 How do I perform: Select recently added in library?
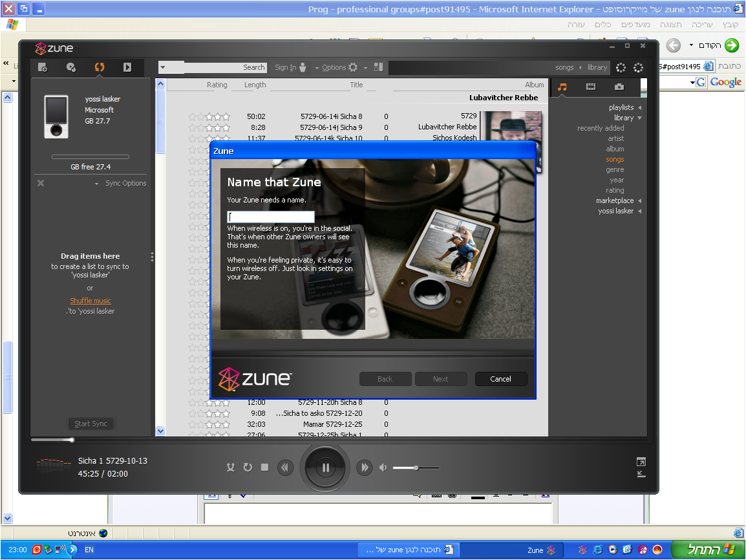(601, 128)
